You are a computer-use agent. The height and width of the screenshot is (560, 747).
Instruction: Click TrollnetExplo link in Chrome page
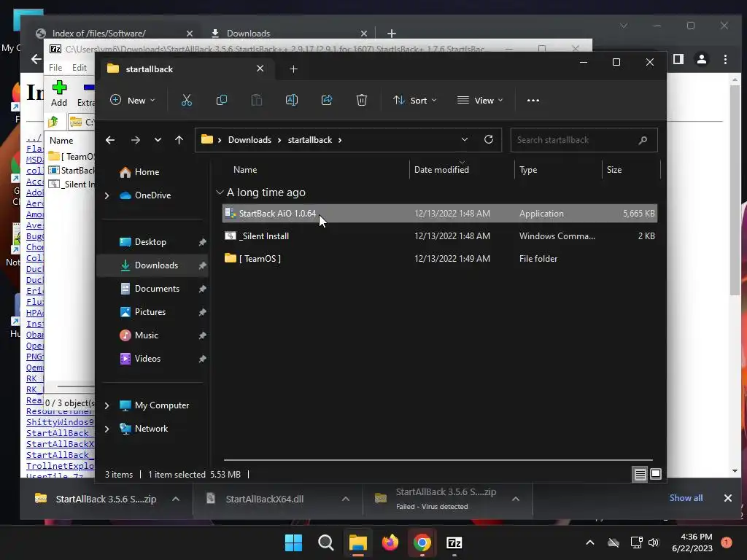[60, 466]
